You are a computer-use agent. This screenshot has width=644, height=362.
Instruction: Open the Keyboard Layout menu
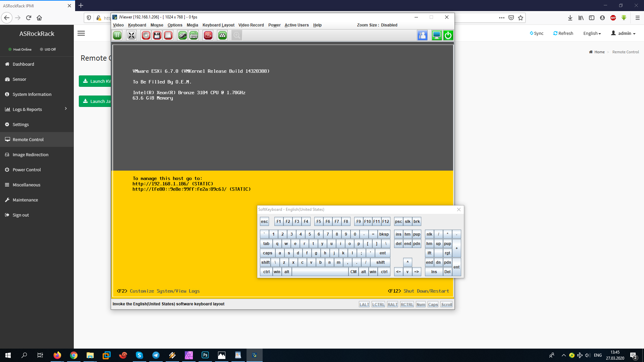click(x=218, y=25)
